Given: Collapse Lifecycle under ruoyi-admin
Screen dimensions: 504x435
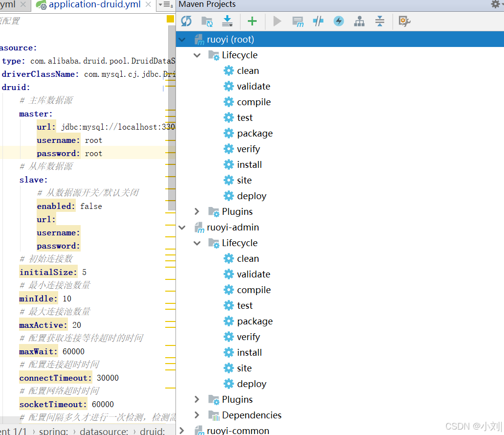Looking at the screenshot, I should tap(197, 243).
